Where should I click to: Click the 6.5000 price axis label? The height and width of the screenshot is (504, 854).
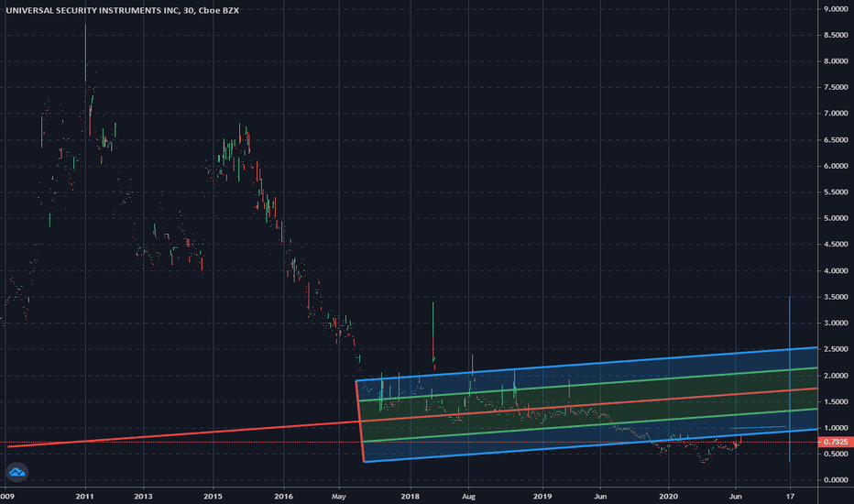point(836,140)
